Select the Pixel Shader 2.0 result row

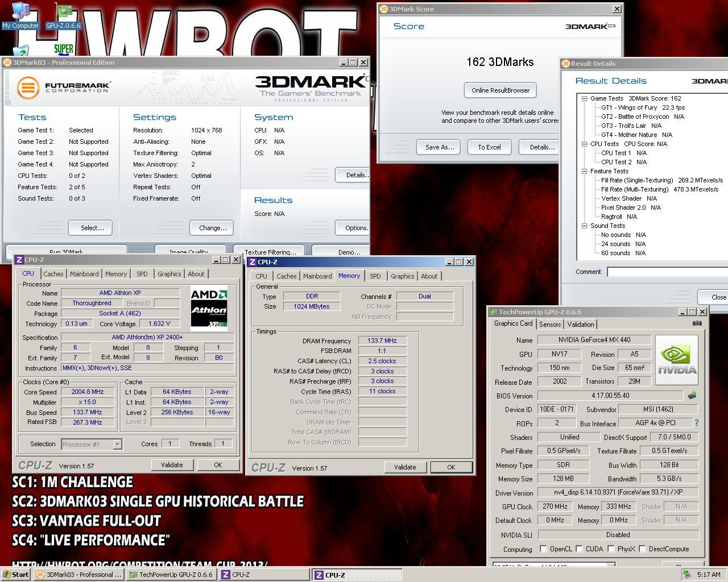pyautogui.click(x=631, y=207)
